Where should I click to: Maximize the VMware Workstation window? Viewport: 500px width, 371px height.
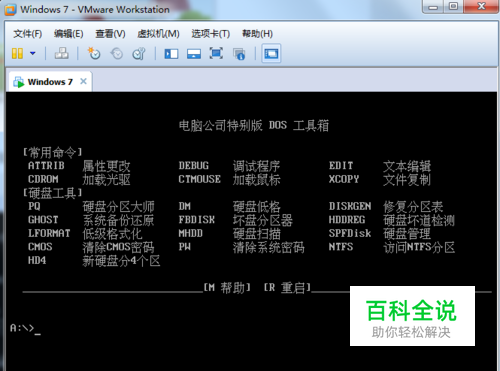tap(453, 6)
